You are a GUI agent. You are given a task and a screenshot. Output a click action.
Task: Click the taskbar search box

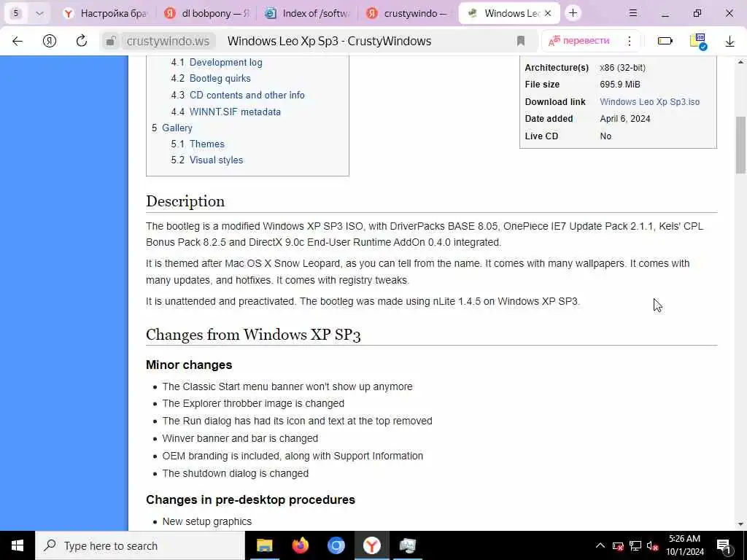(x=139, y=545)
